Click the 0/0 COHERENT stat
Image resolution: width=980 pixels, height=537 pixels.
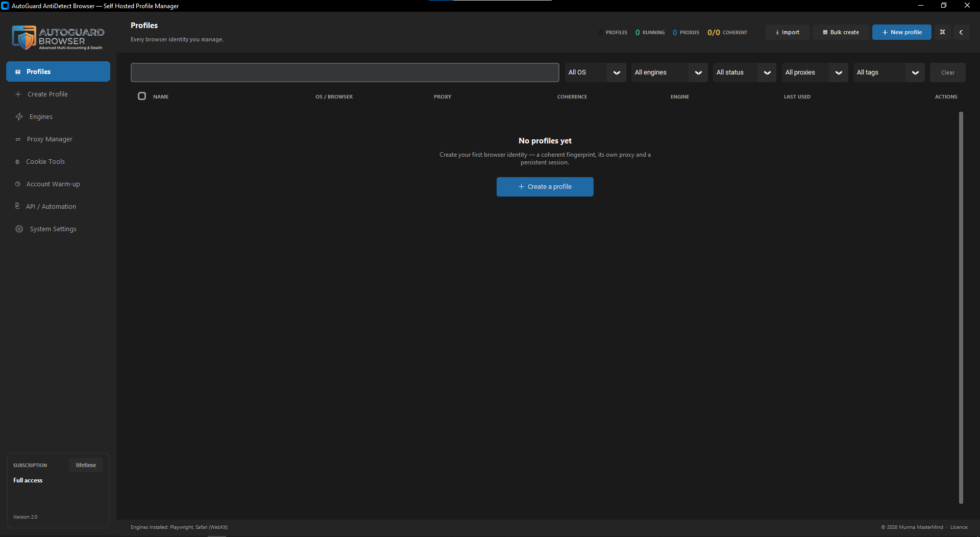727,32
